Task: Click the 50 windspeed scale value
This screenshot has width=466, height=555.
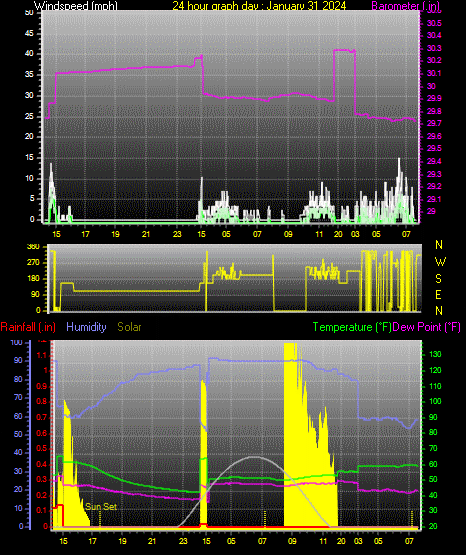Action: click(x=29, y=12)
